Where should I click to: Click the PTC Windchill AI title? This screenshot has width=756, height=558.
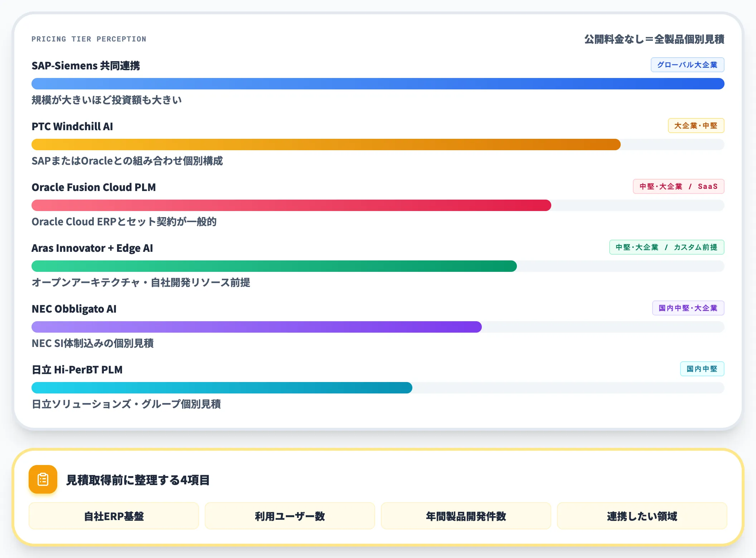(72, 127)
